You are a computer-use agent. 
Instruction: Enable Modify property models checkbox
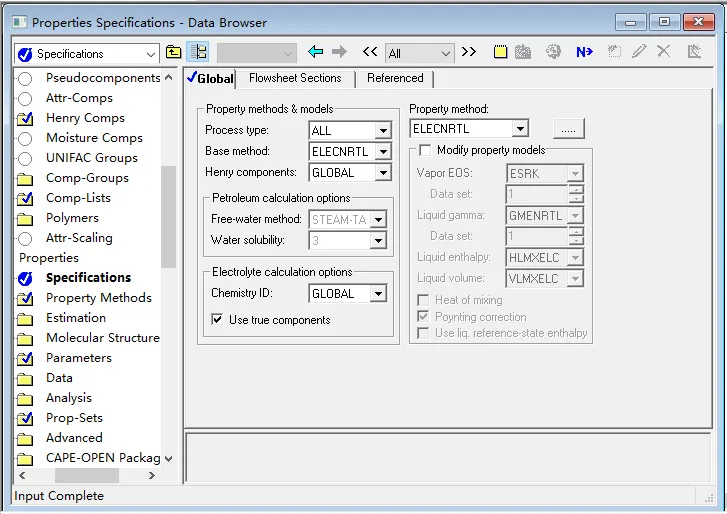click(x=425, y=150)
